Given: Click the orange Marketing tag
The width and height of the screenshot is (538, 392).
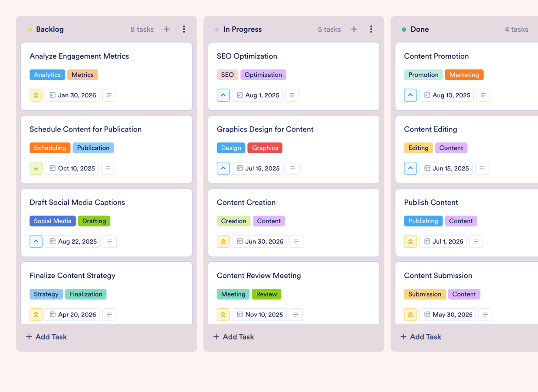Looking at the screenshot, I should click(x=464, y=75).
